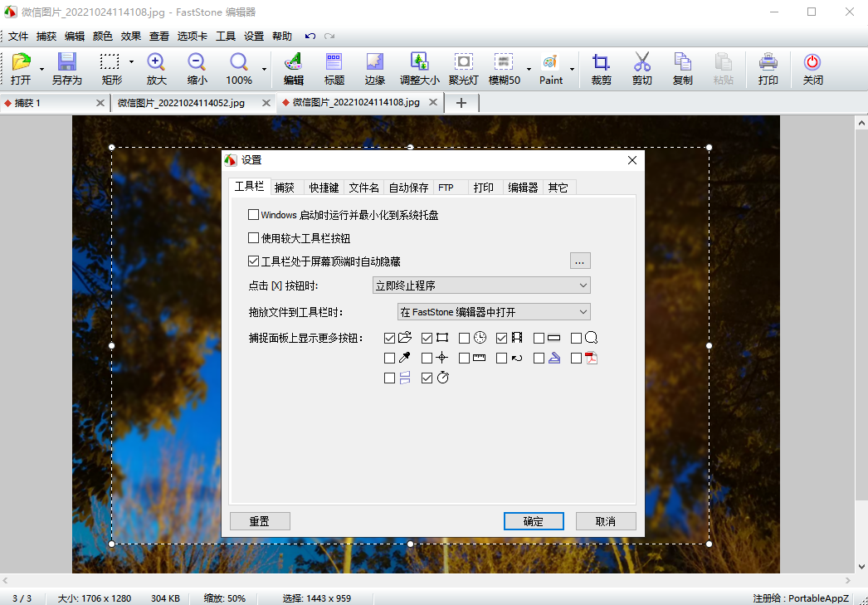Click the Save As (另存为) disk icon
The width and height of the screenshot is (868, 605).
point(66,63)
